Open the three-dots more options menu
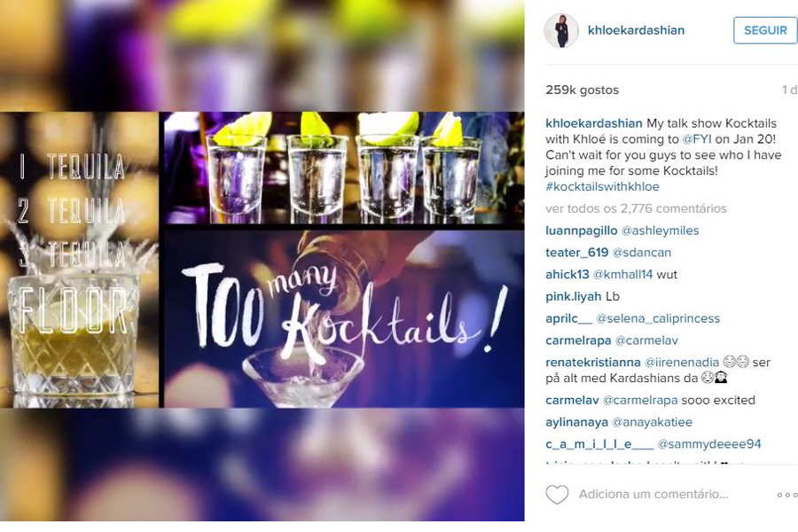The image size is (798, 532). coord(786,495)
